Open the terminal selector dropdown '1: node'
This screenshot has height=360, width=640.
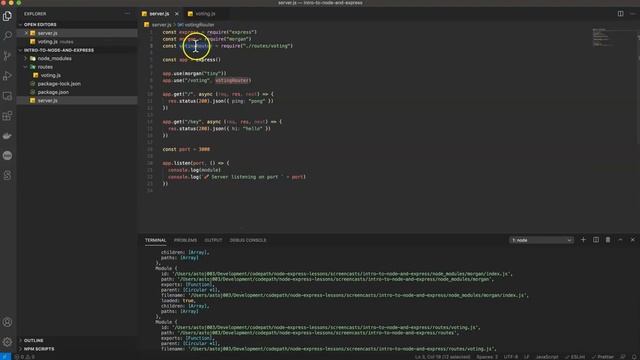541,240
